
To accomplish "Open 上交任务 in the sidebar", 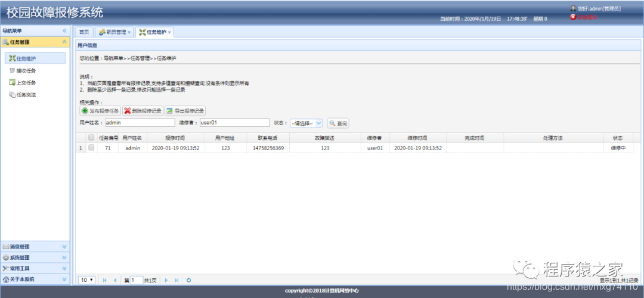I will click(26, 83).
